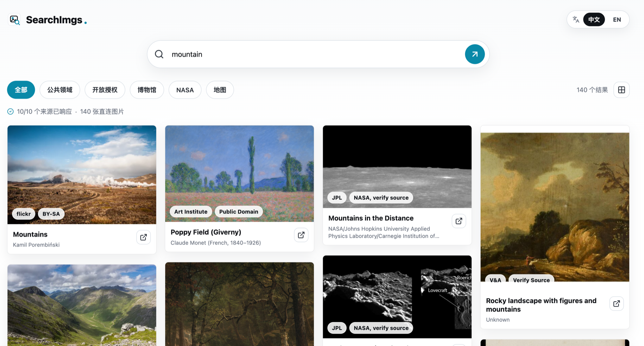Filter results by 开放授权

click(105, 90)
